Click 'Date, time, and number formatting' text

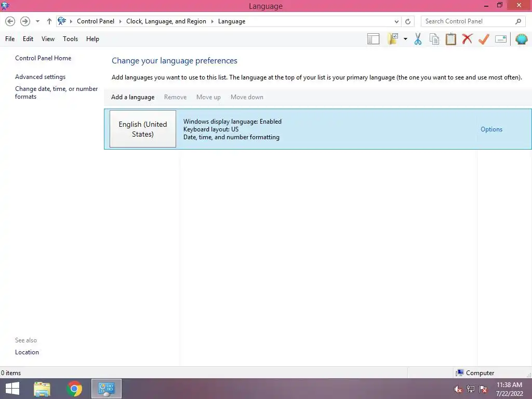click(231, 137)
